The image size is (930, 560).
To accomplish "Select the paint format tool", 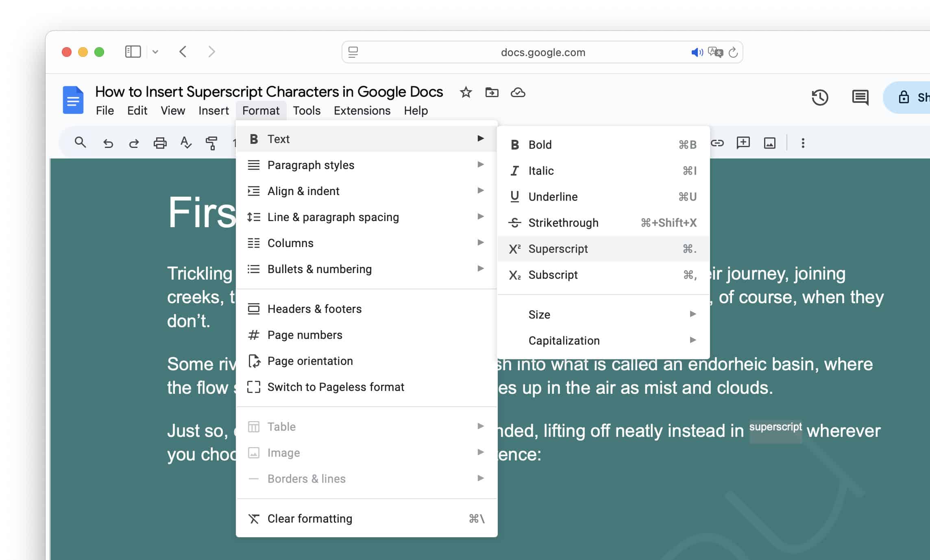I will point(212,143).
